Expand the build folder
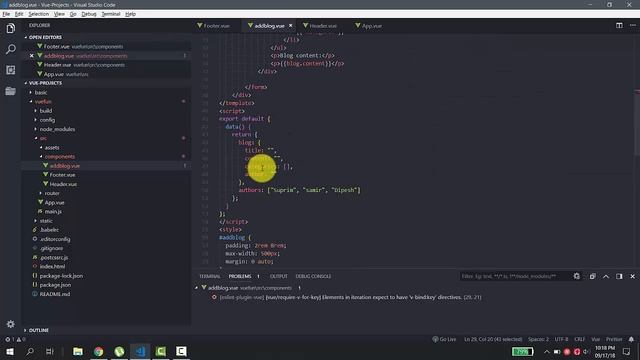This screenshot has width=640, height=360. 46,111
